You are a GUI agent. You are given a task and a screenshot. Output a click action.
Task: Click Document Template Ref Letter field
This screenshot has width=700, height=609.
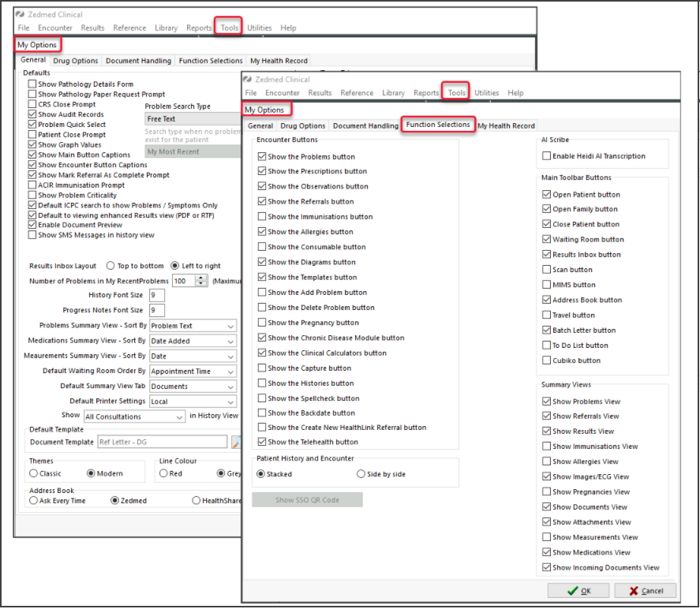click(163, 442)
